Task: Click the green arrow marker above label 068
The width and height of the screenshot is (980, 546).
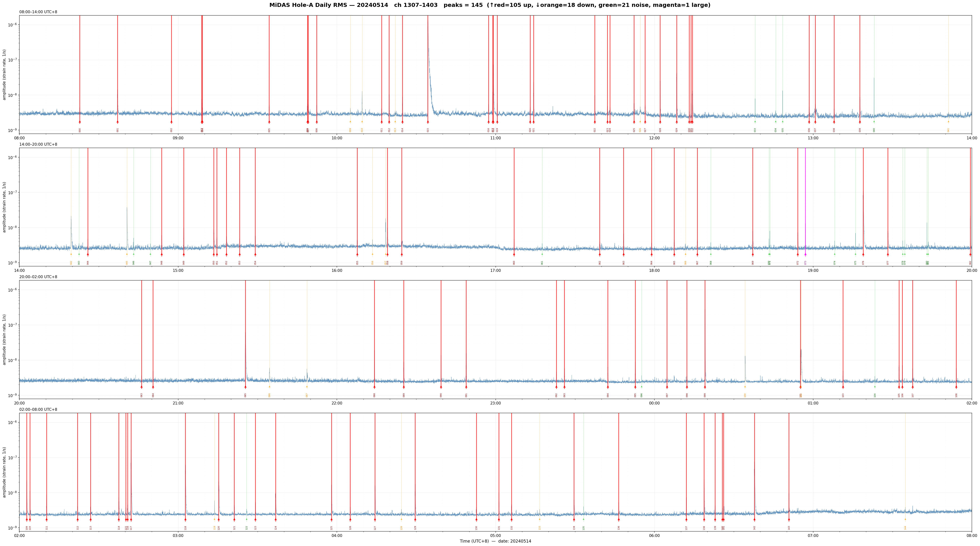Action: [711, 254]
